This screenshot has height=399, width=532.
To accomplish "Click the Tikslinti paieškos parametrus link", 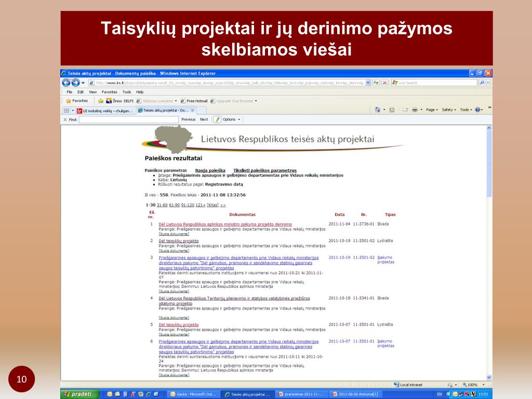I will point(265,170).
